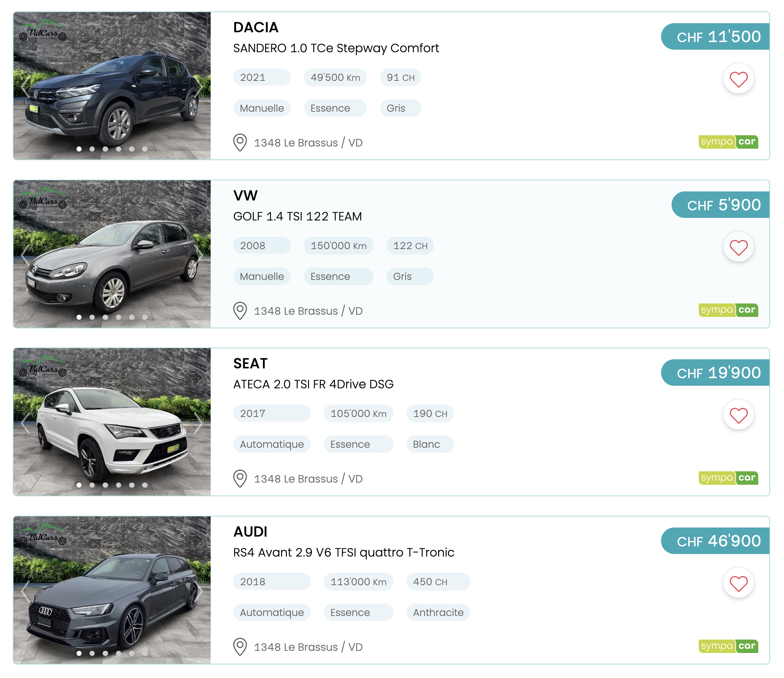Advance Seat Ateca image carousel right
This screenshot has width=784, height=678.
click(199, 422)
